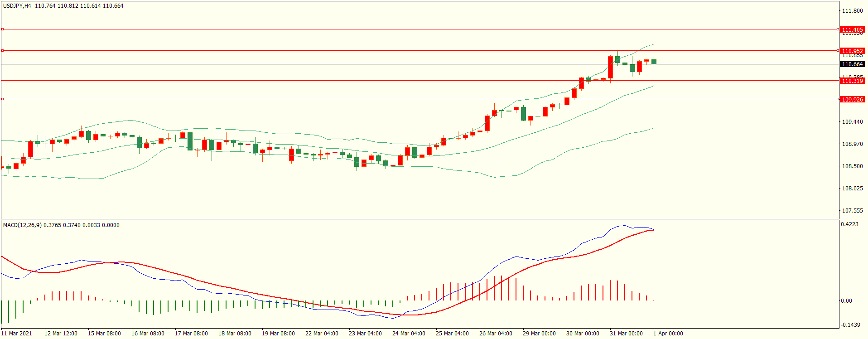Click the 108.025 price scale value
Viewport: 868px width, 339px height.
[x=852, y=189]
